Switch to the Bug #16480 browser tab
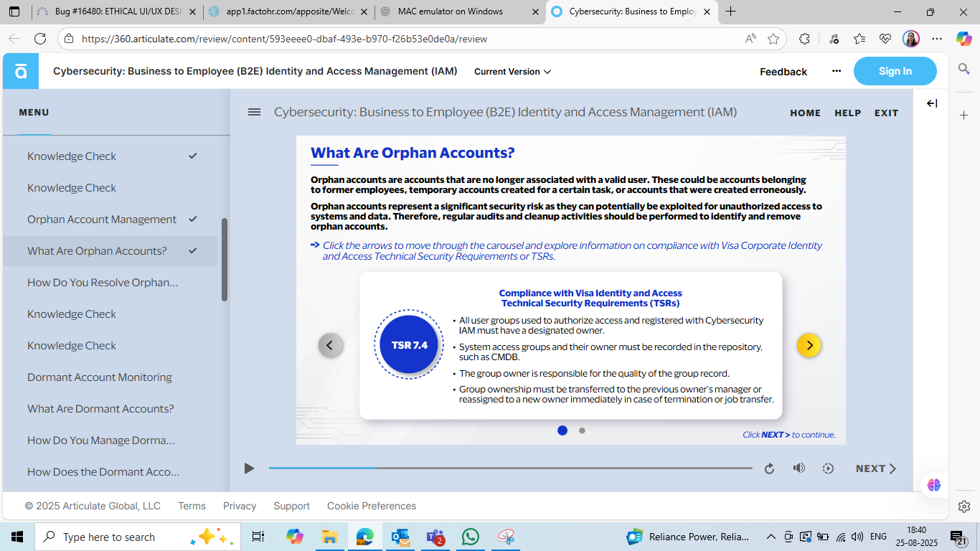980x551 pixels. [x=116, y=11]
